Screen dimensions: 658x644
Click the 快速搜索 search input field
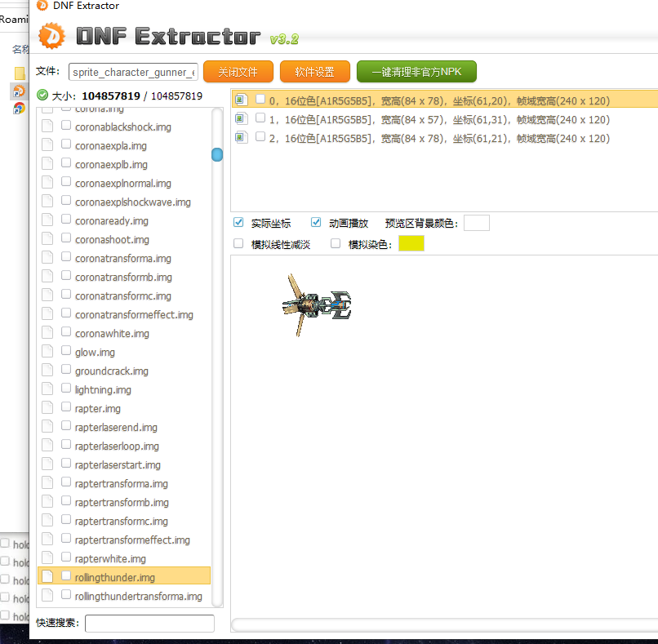[149, 624]
